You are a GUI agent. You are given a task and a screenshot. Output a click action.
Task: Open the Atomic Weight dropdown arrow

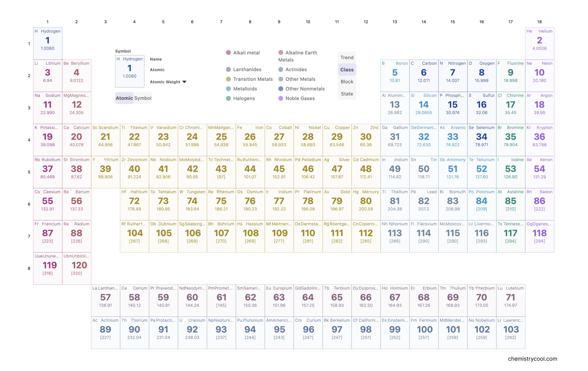[x=184, y=82]
